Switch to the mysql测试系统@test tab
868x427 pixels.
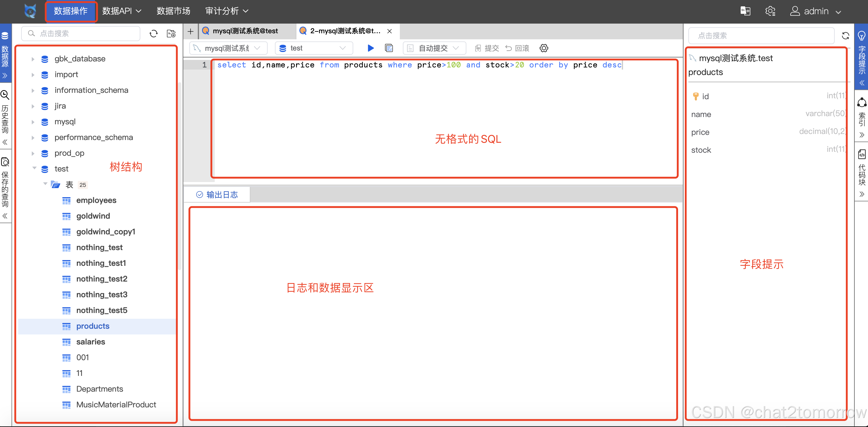245,31
